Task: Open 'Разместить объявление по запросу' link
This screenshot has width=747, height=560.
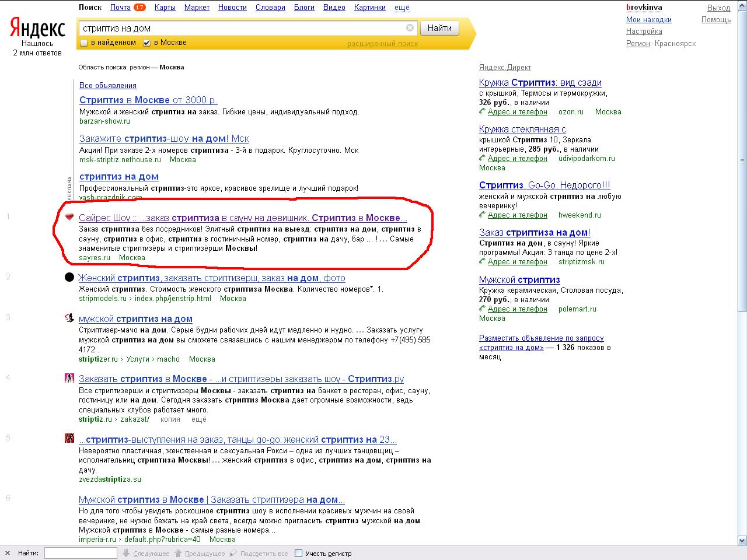Action: click(x=542, y=342)
